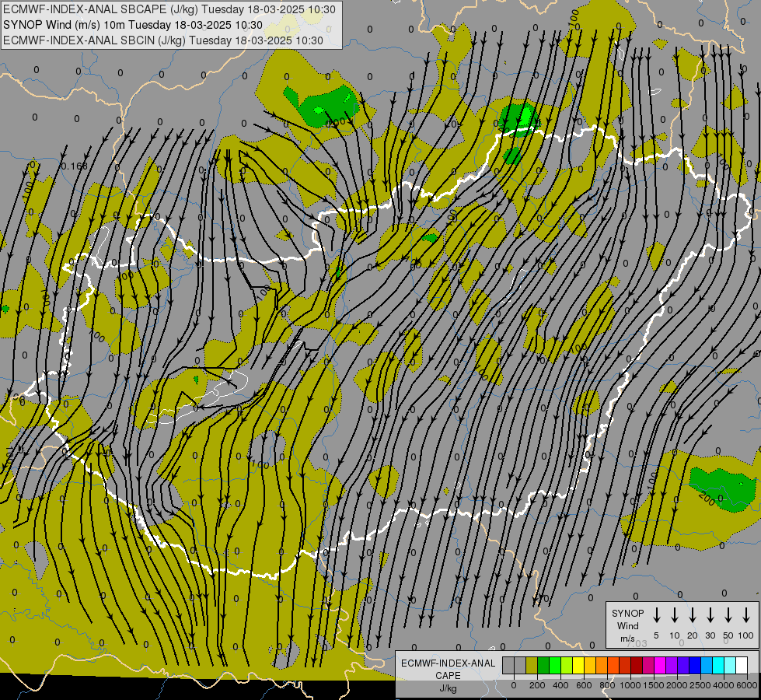
Task: Click the 0 tick label on CAPE scale
Action: 514,685
